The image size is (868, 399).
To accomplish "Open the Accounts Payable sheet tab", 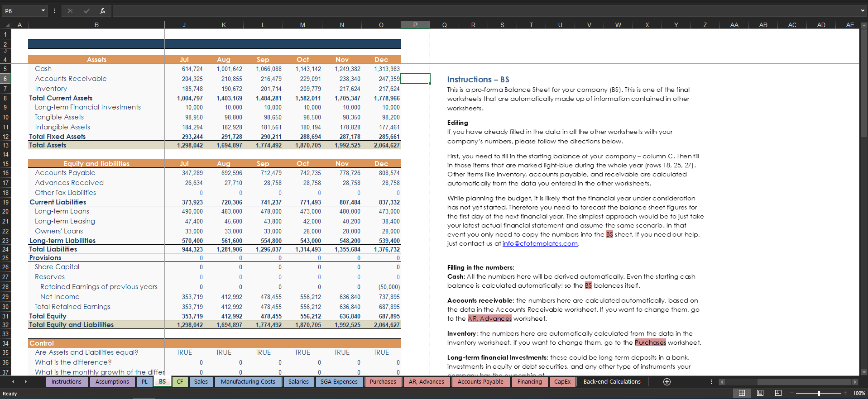I will point(480,382).
